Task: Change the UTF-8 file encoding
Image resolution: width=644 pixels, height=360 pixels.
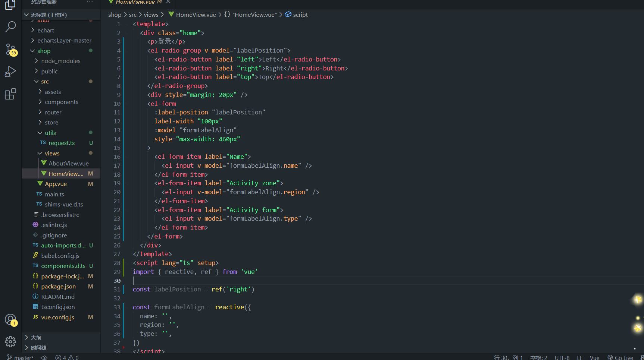Action: (x=562, y=357)
